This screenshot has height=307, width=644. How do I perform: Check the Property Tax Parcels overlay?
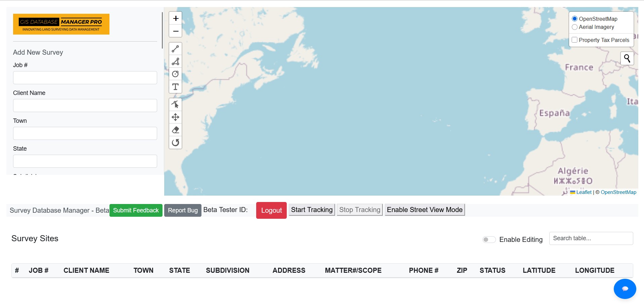pos(574,40)
